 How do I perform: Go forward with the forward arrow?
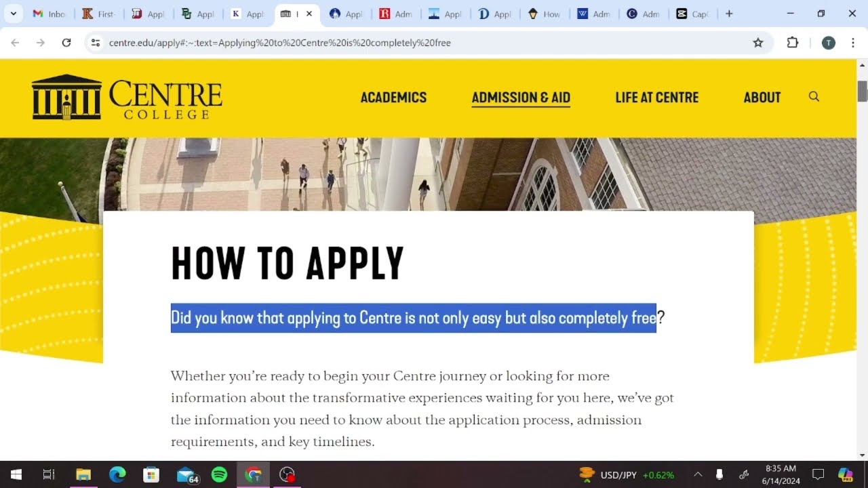[41, 43]
